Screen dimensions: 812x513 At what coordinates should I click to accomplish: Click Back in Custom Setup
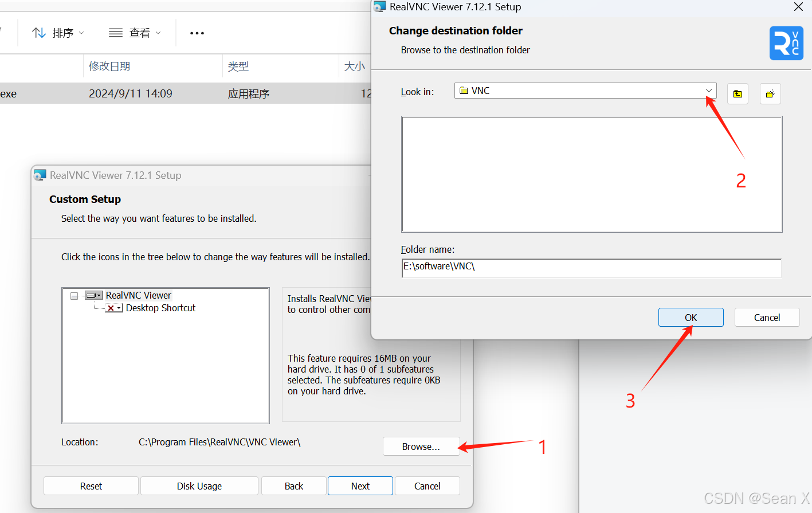click(294, 486)
